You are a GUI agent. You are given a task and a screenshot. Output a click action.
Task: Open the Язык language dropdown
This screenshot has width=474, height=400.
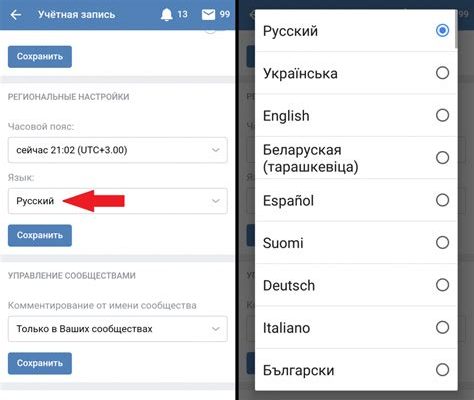pos(118,201)
